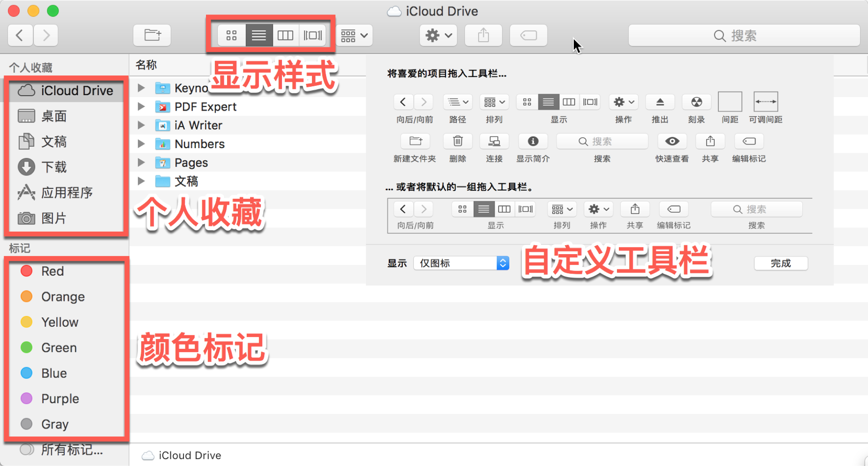Viewport: 868px width, 466px height.
Task: Open the action gear menu in main toolbar
Action: pyautogui.click(x=438, y=35)
